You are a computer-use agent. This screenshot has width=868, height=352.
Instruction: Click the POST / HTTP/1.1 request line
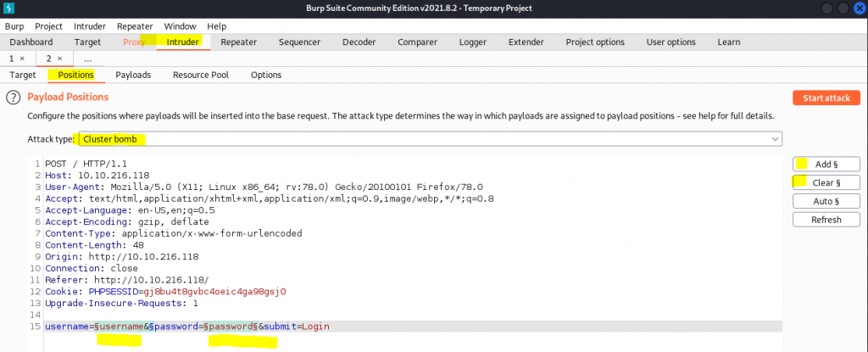click(86, 164)
